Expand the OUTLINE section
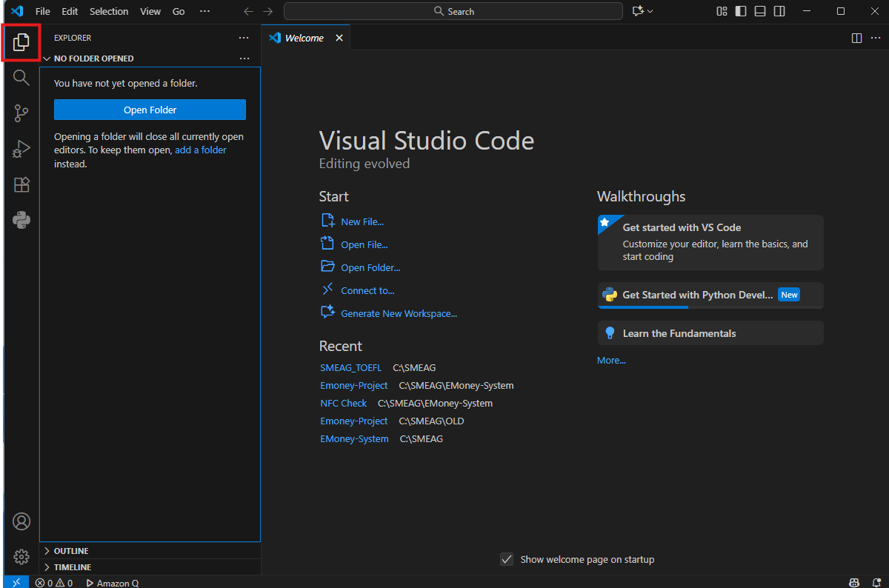This screenshot has height=588, width=889. coord(71,551)
